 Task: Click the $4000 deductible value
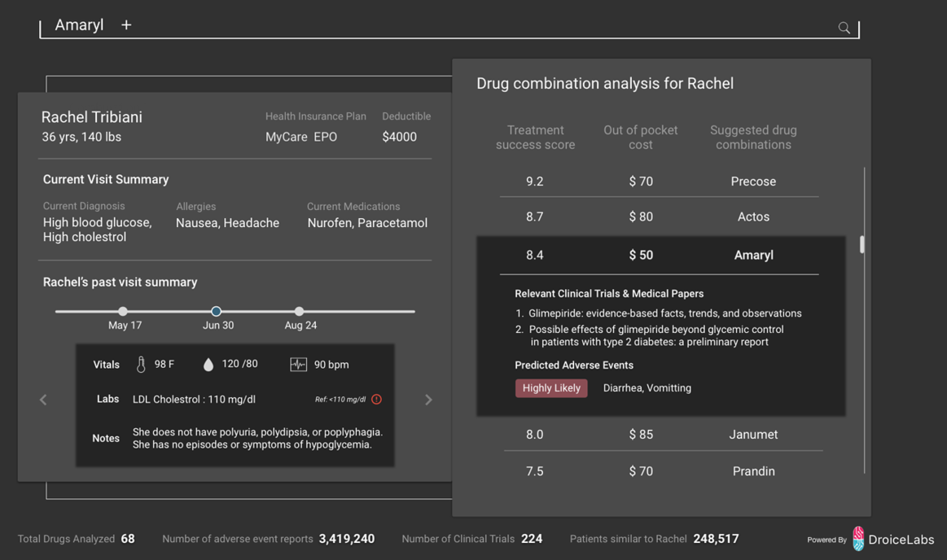point(399,137)
